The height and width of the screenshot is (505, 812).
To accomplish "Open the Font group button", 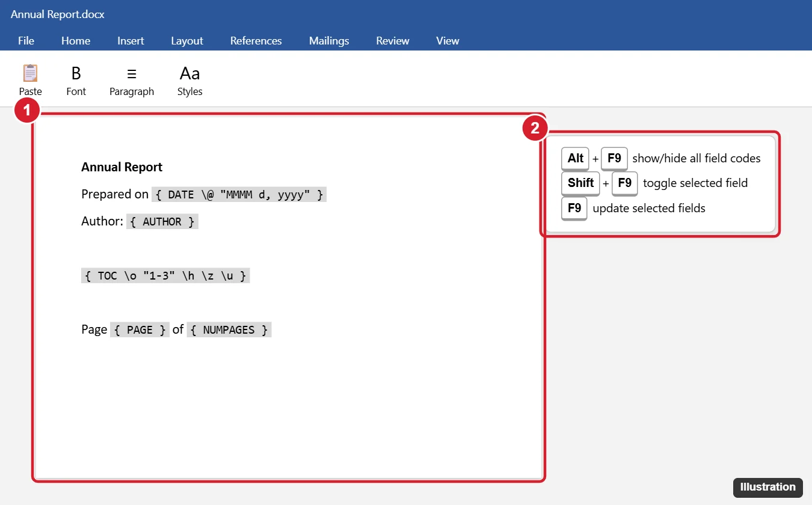I will click(x=76, y=81).
